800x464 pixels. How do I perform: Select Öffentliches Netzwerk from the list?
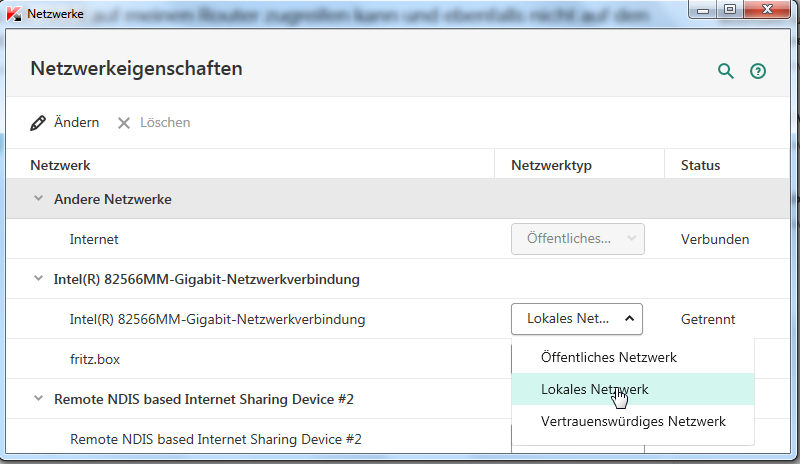pos(608,357)
